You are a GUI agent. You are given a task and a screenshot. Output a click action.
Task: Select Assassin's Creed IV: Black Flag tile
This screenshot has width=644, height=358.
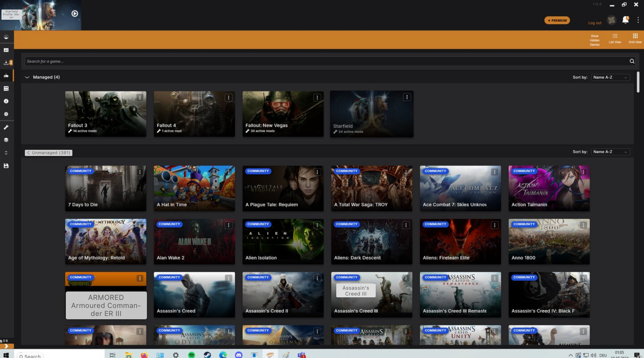pyautogui.click(x=549, y=295)
